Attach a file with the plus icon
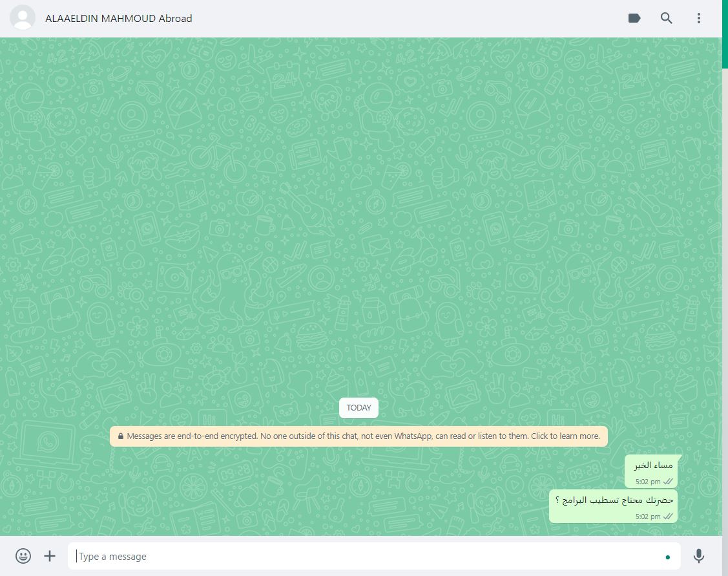This screenshot has height=576, width=728. coord(50,555)
